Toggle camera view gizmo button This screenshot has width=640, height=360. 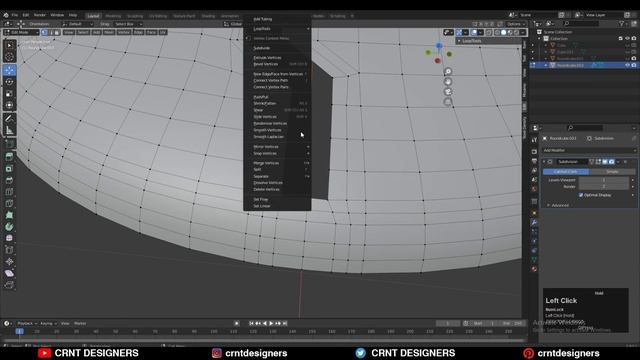click(448, 92)
